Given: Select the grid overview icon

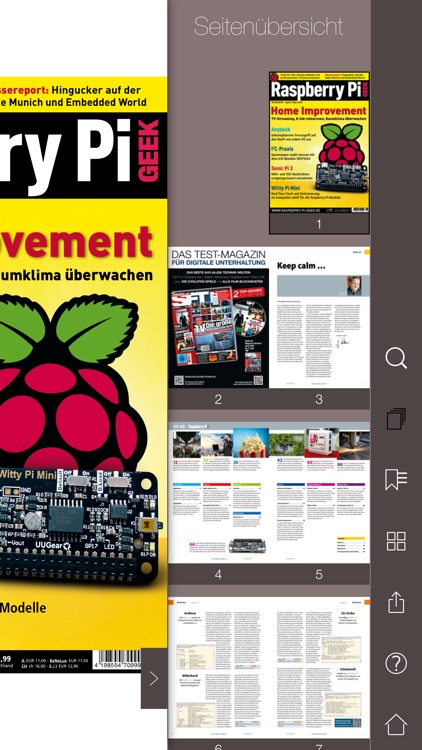Looking at the screenshot, I should coord(396,541).
